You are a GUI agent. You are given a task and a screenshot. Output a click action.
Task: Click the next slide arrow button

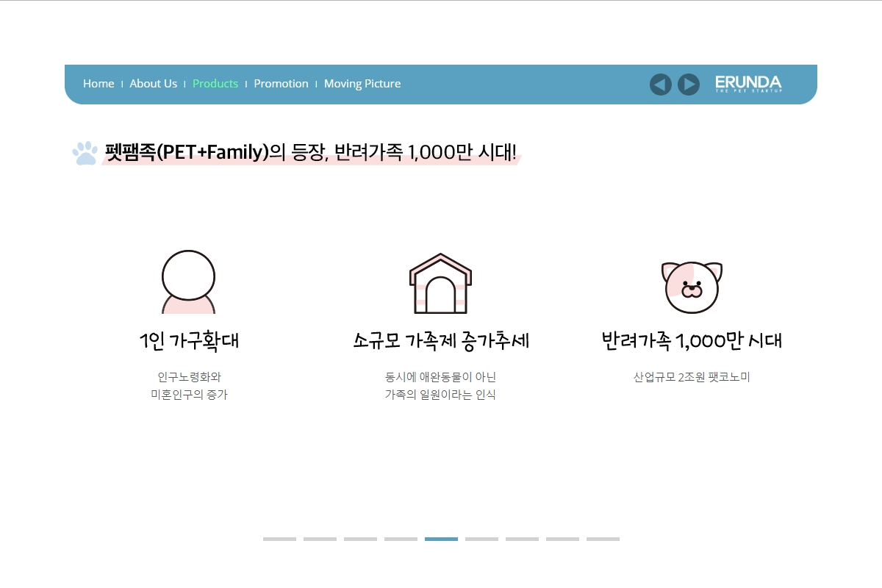[688, 85]
